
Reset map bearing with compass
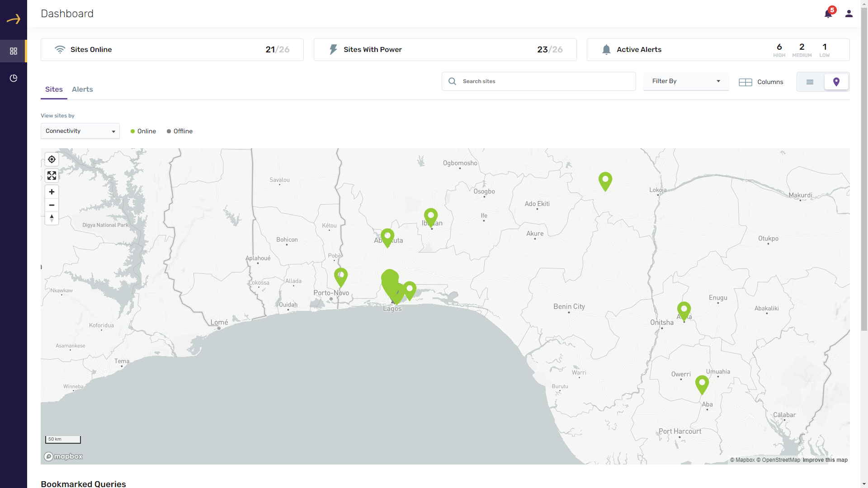(52, 218)
